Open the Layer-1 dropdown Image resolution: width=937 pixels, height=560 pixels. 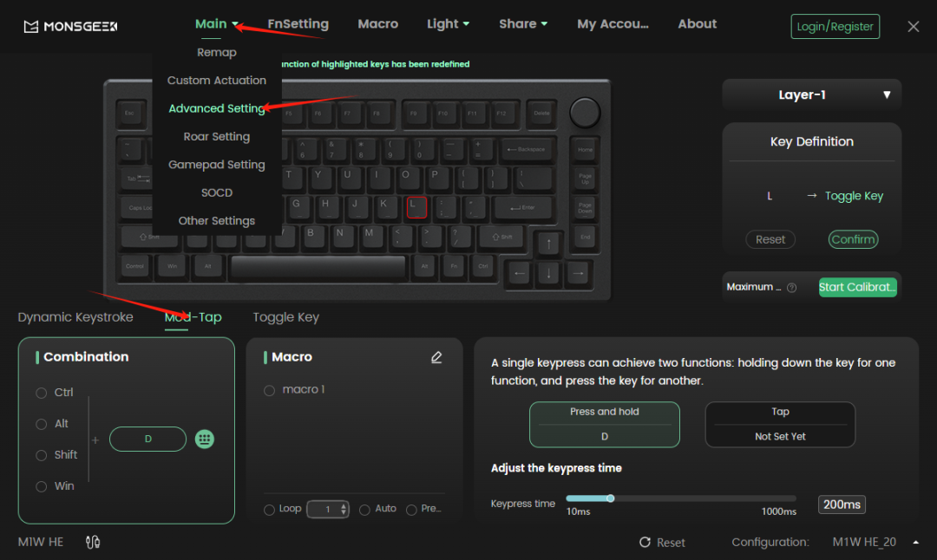(810, 94)
